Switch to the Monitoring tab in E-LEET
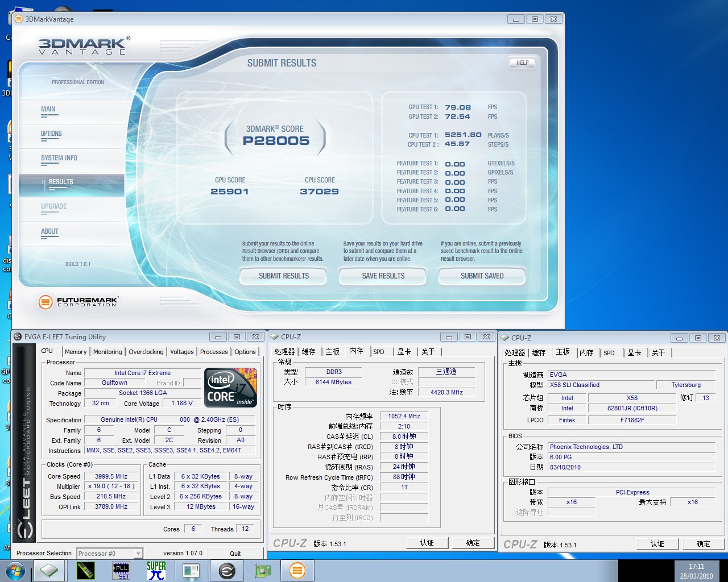Image resolution: width=728 pixels, height=582 pixels. [107, 352]
